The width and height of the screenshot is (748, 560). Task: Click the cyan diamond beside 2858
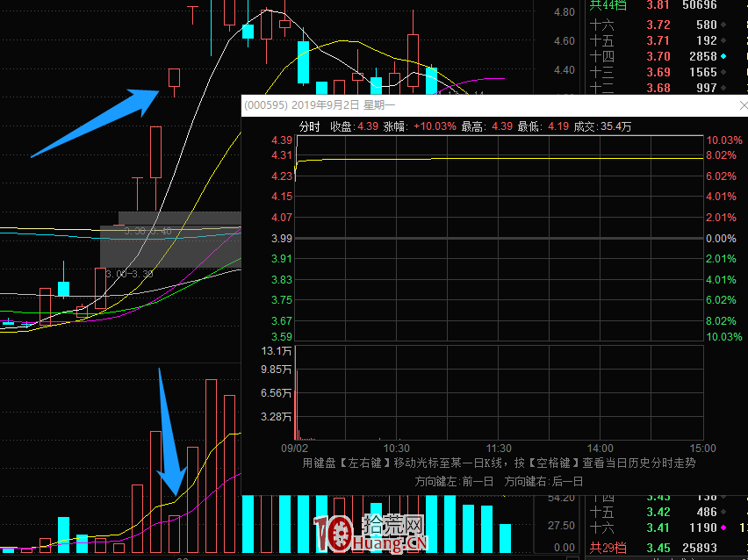click(723, 56)
